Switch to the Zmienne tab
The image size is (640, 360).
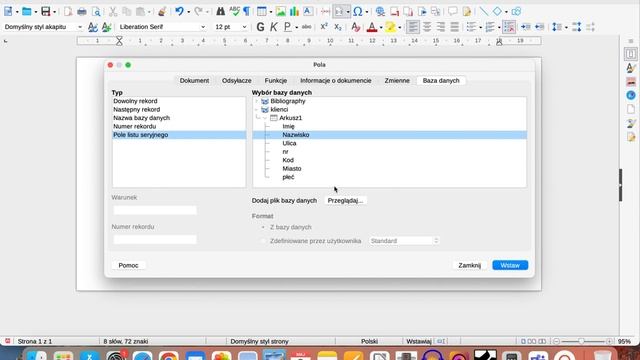tap(397, 80)
